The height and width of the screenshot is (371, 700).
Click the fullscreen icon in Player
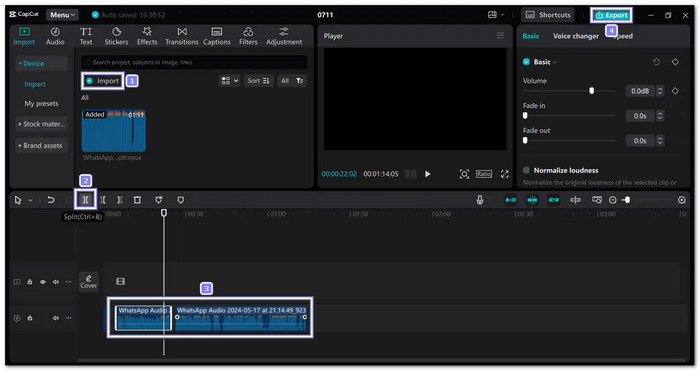[504, 174]
